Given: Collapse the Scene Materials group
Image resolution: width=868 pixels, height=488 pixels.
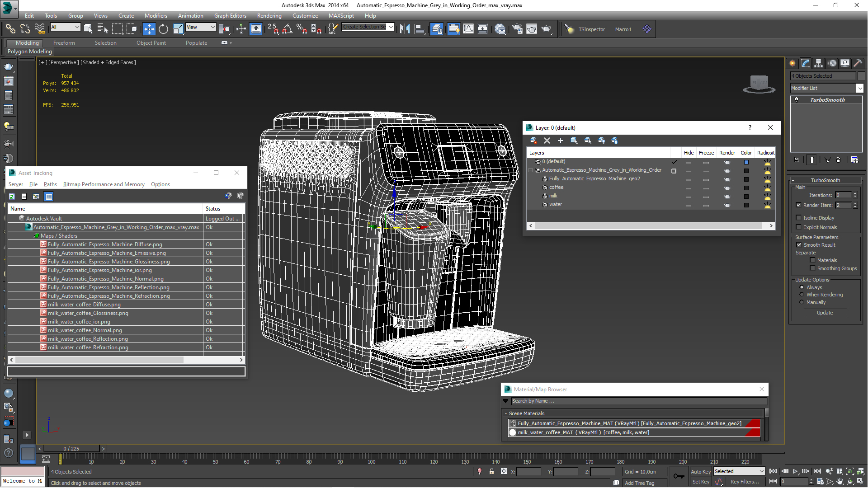Looking at the screenshot, I should pyautogui.click(x=506, y=413).
